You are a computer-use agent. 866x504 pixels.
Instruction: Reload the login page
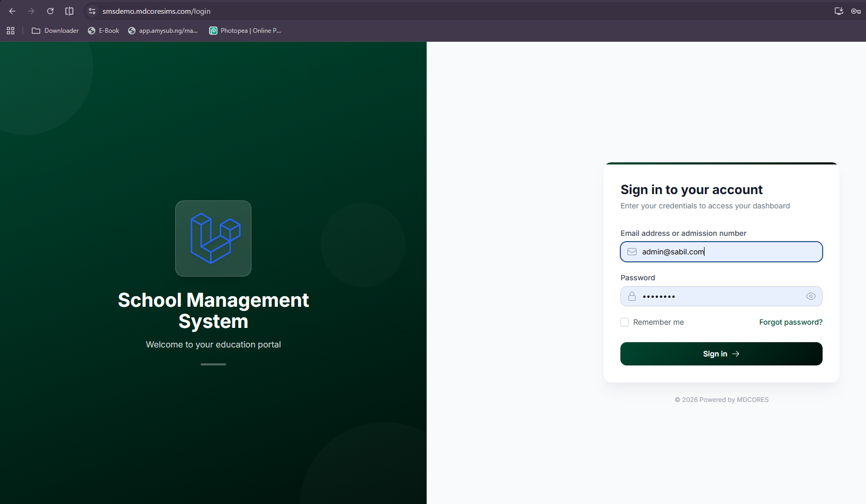click(50, 11)
